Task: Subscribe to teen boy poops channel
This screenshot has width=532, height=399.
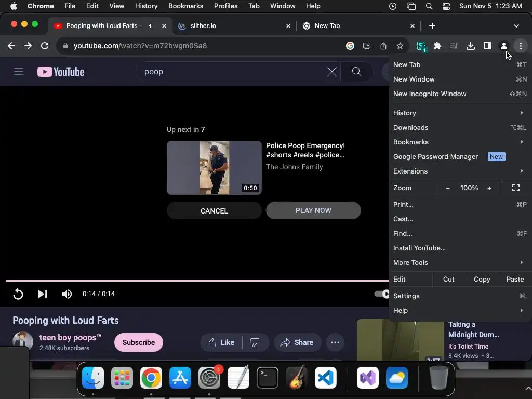Action: point(138,342)
